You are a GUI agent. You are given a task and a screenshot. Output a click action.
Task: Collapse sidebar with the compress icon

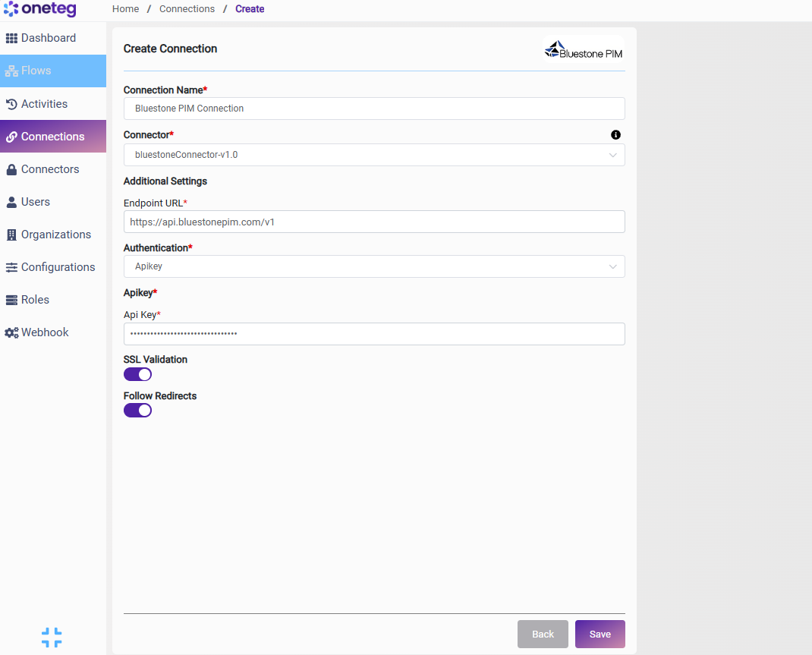pos(52,638)
